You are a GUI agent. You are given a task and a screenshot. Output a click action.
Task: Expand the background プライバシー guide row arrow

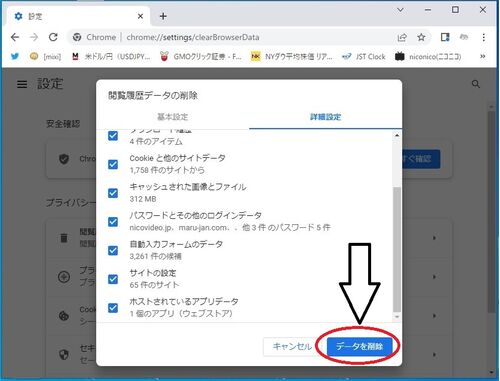click(x=434, y=277)
